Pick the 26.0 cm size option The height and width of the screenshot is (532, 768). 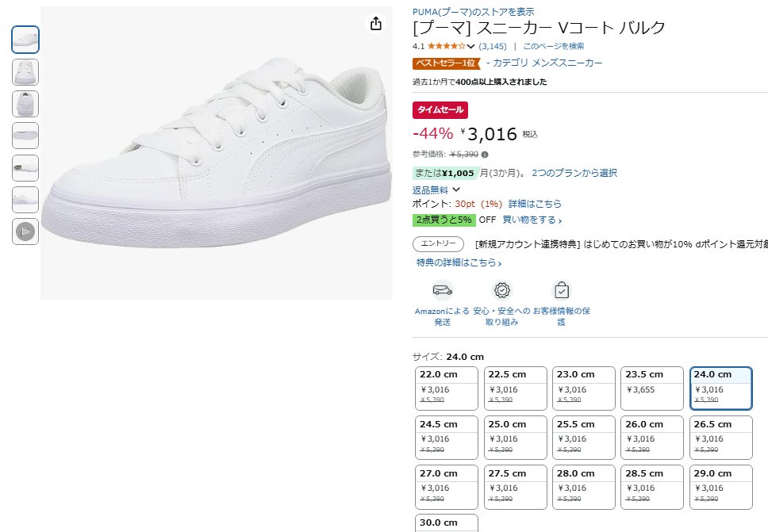point(651,437)
